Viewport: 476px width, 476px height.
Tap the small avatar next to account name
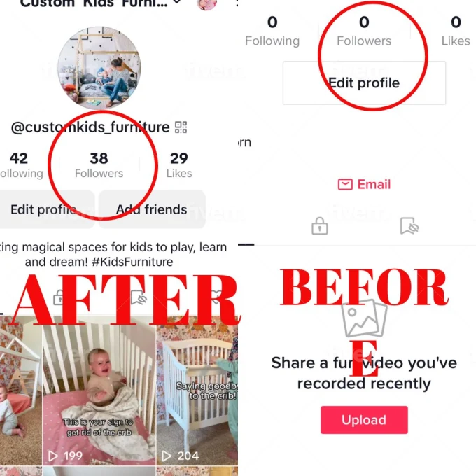coord(207,4)
